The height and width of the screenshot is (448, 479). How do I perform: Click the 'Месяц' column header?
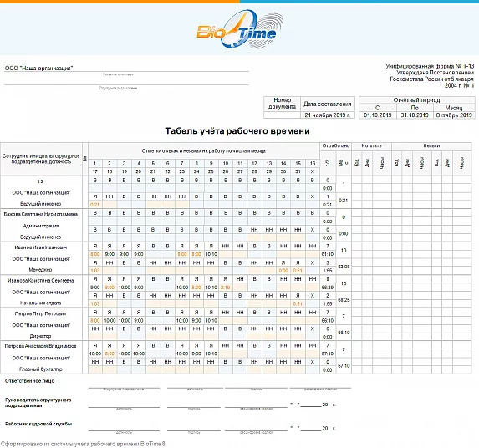pos(454,108)
